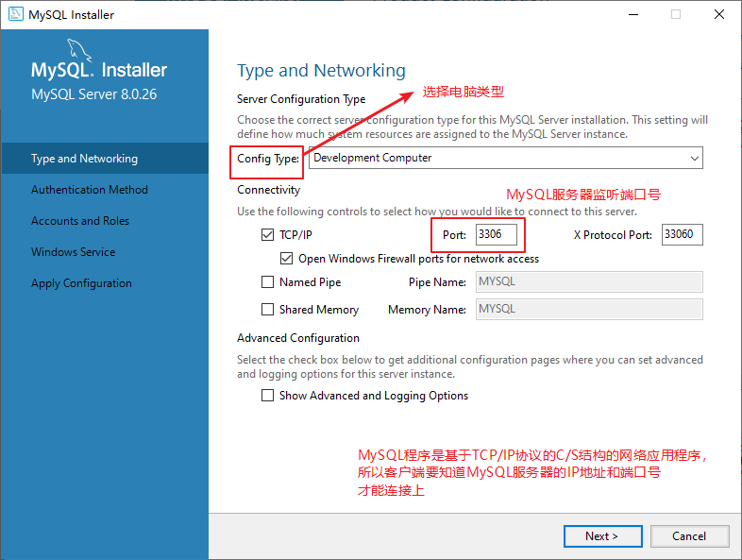Click the Server Configuration Type label
Image resolution: width=742 pixels, height=560 pixels.
tap(301, 99)
